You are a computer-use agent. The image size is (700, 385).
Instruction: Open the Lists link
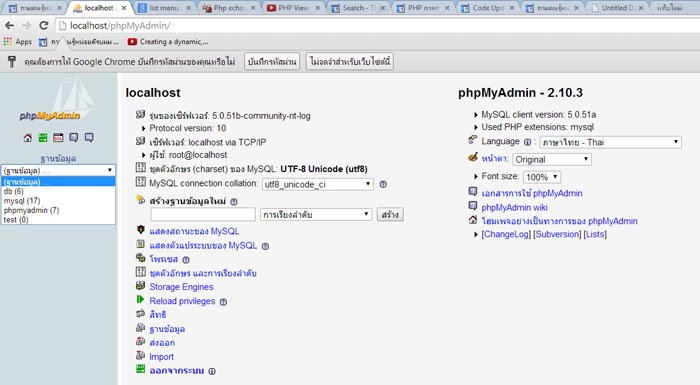595,234
